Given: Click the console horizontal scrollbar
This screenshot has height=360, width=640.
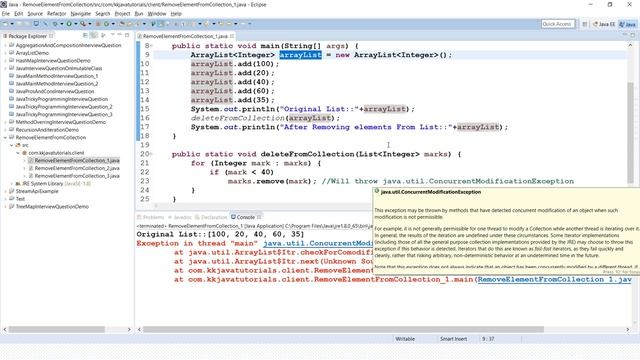Looking at the screenshot, I should click(343, 329).
